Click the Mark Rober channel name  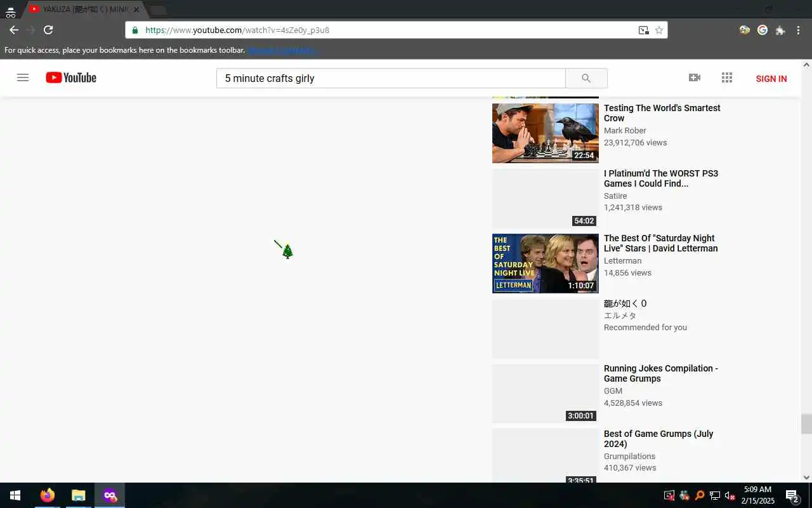click(x=625, y=131)
